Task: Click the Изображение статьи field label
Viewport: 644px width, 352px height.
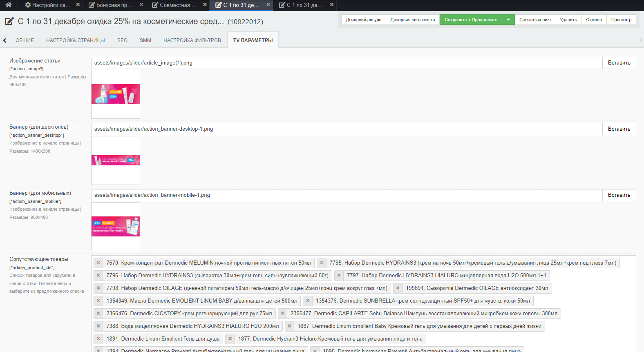Action: click(x=35, y=61)
